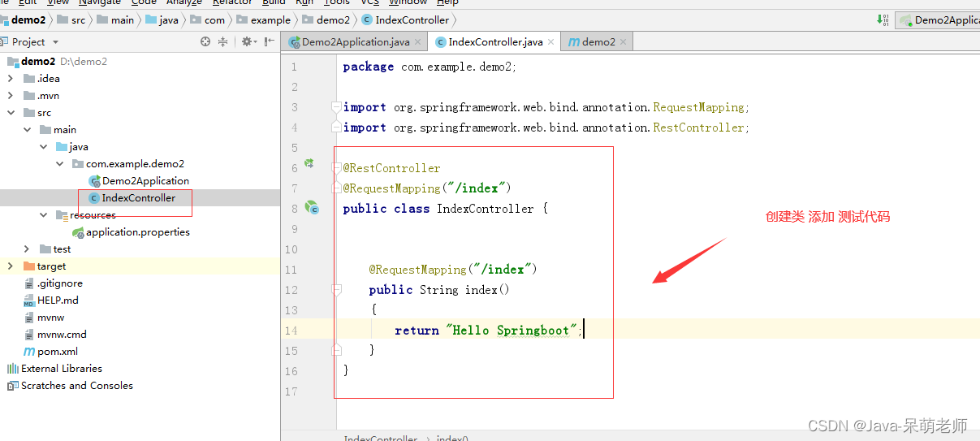Click @RequestMapping annotation on line 11

click(453, 270)
